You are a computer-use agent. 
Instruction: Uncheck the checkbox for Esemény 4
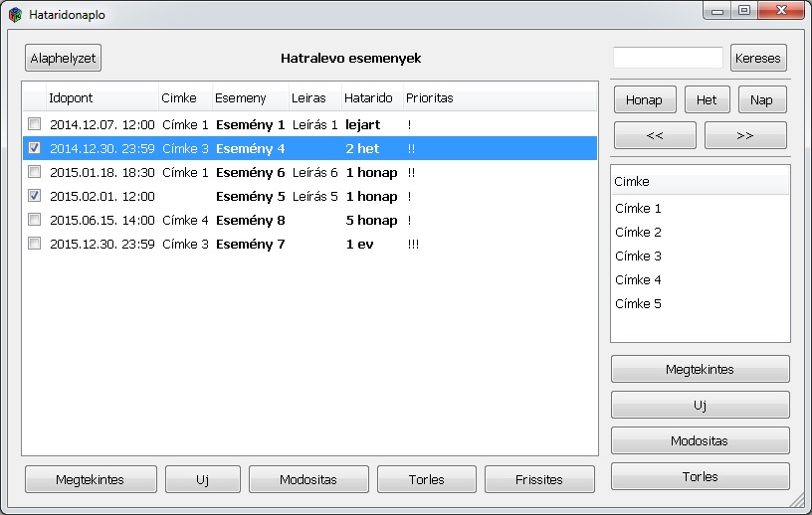click(x=35, y=149)
